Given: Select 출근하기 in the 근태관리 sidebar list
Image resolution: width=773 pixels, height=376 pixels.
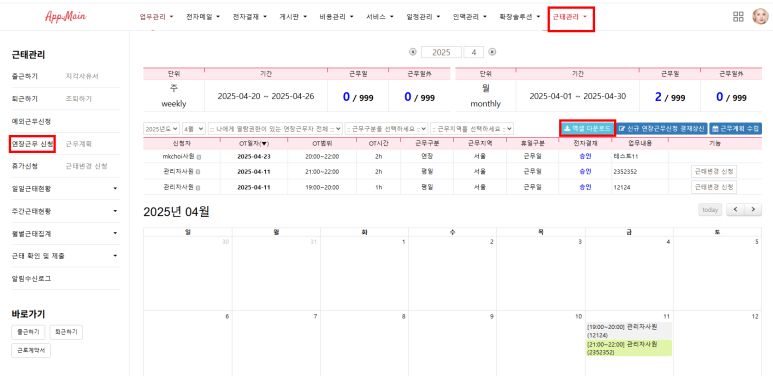Looking at the screenshot, I should (25, 76).
